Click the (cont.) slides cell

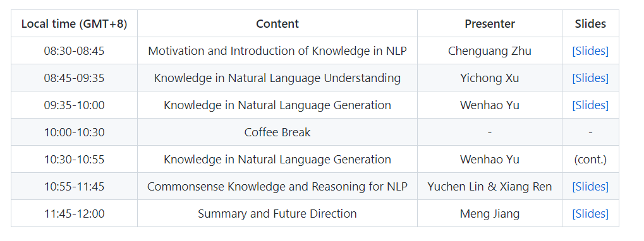point(590,160)
